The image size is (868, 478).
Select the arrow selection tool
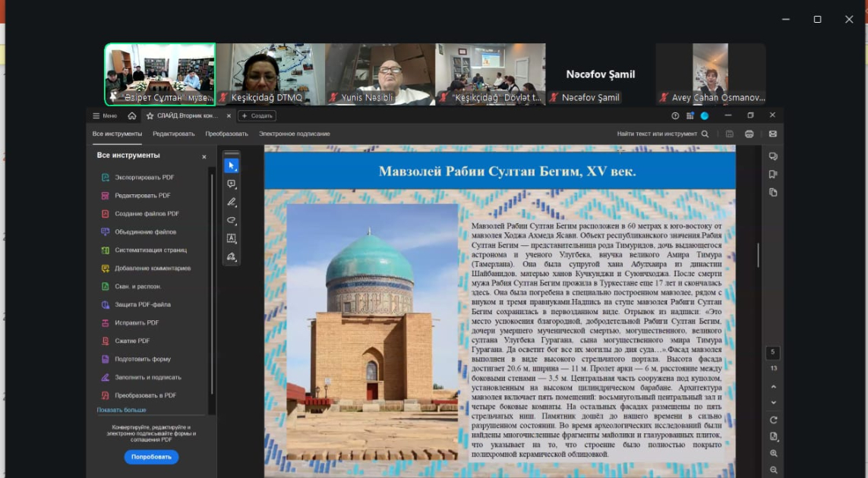(x=232, y=165)
